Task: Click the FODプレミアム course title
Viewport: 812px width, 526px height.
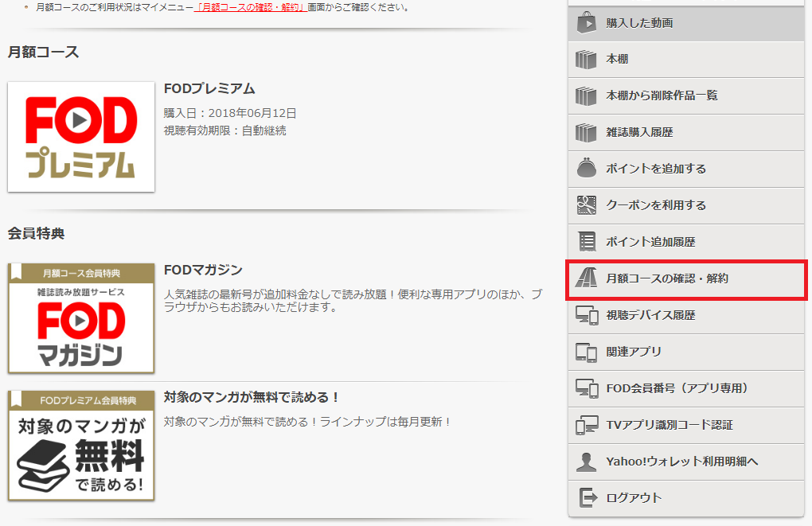Action: pos(209,89)
